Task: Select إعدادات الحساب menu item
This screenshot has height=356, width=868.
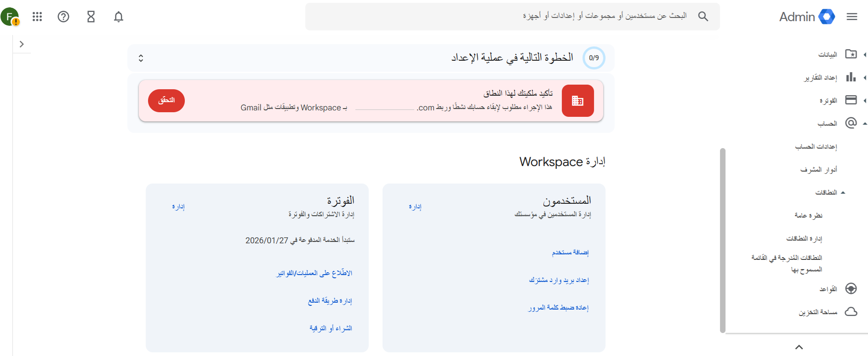Action: (816, 147)
